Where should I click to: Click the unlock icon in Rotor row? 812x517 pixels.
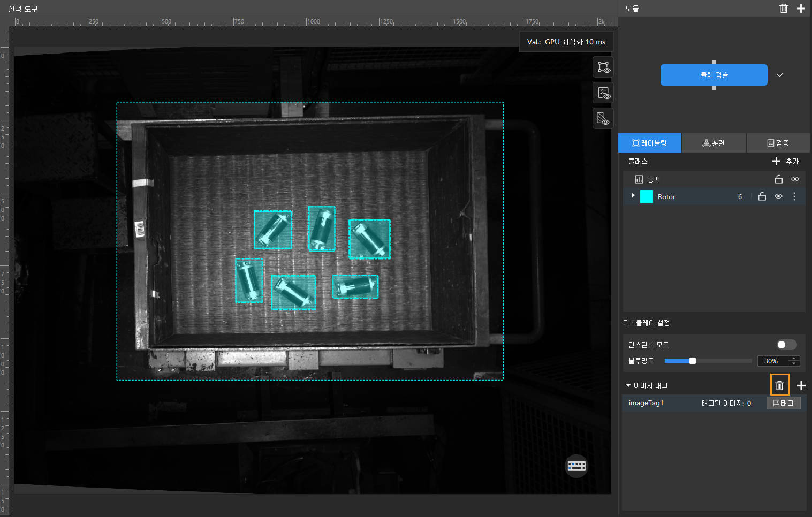pyautogui.click(x=762, y=196)
